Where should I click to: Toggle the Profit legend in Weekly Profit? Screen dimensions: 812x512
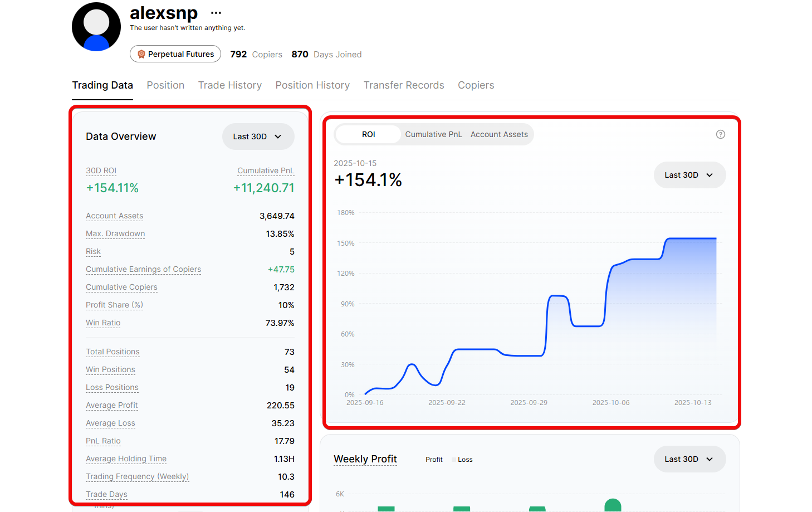click(433, 460)
